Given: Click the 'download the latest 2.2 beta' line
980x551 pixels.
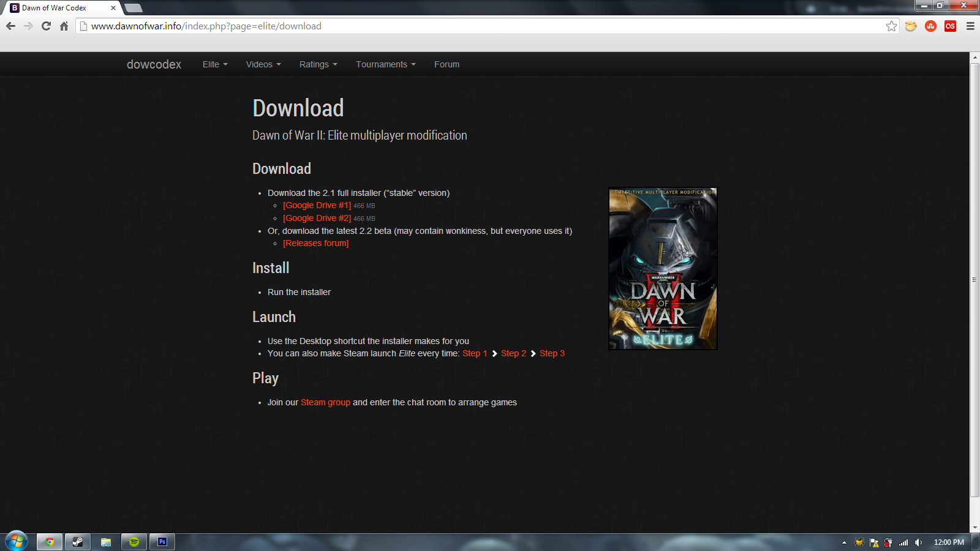Looking at the screenshot, I should [420, 231].
